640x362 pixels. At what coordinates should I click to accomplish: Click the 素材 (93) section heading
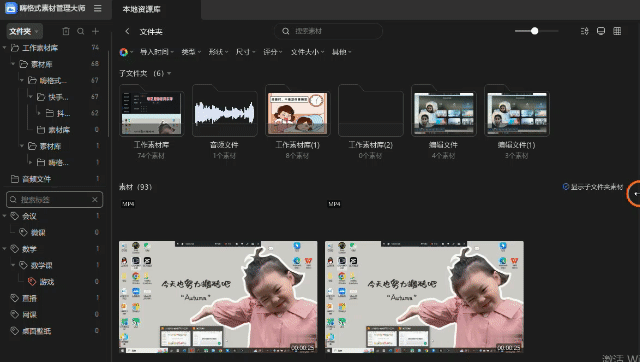[x=136, y=187]
